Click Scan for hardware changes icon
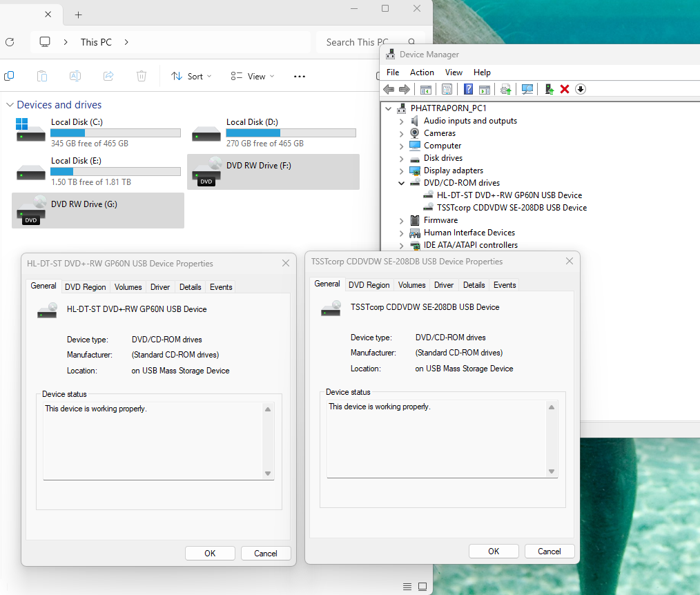 pos(527,89)
